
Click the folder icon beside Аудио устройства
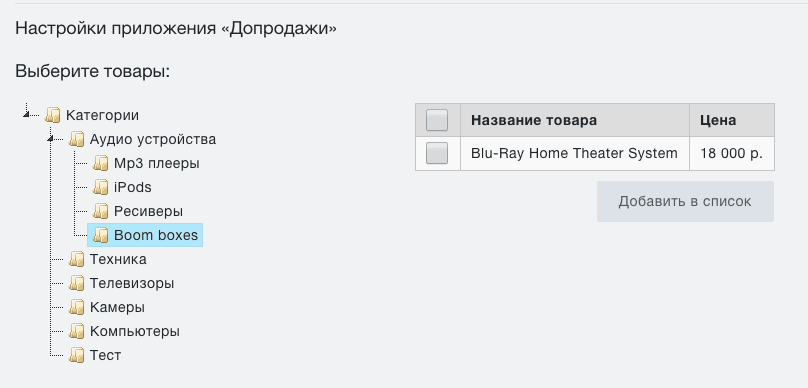76,139
